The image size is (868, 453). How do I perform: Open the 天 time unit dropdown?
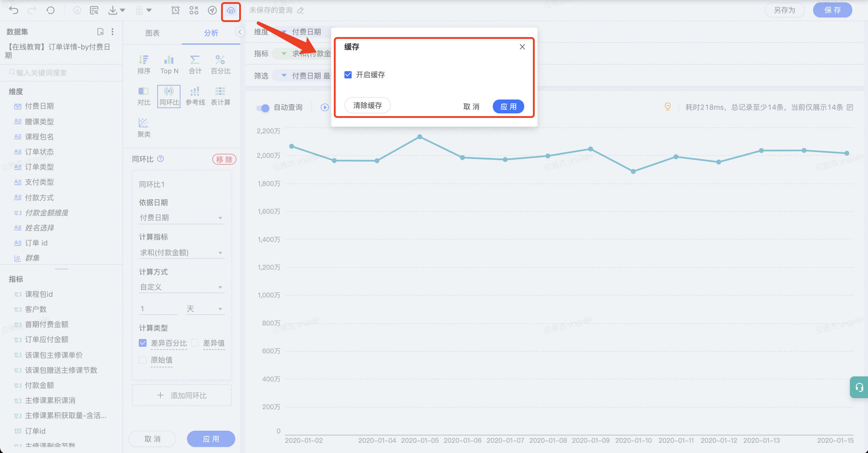tap(205, 309)
